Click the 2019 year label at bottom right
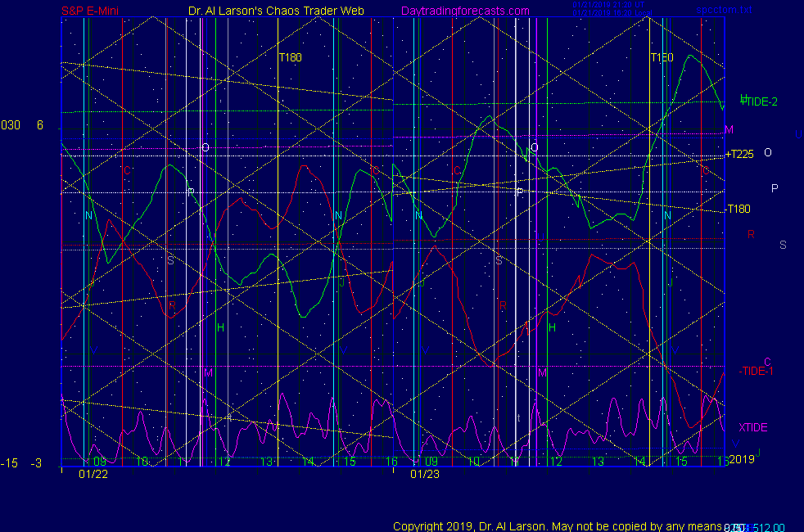The image size is (804, 532). (x=740, y=459)
